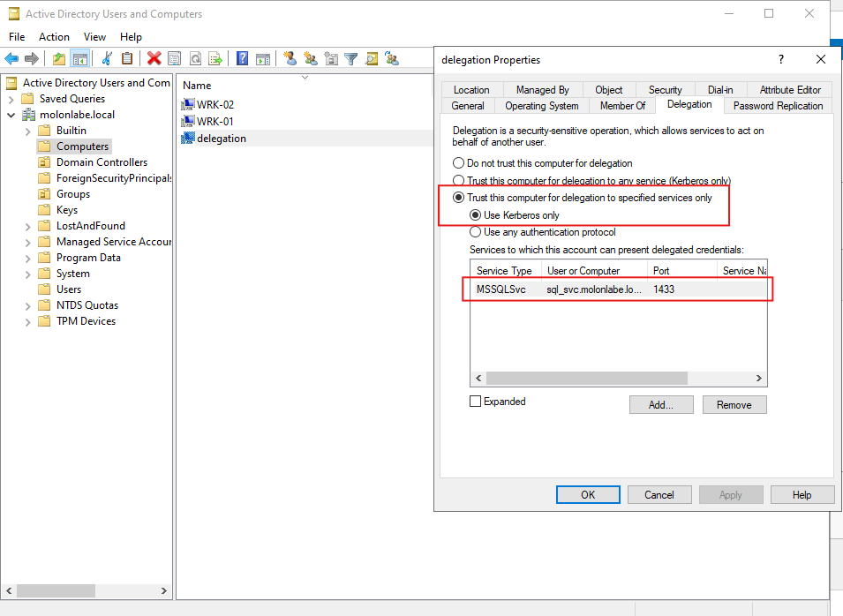Image resolution: width=843 pixels, height=616 pixels.
Task: Click the Filter funnel icon
Action: (350, 58)
